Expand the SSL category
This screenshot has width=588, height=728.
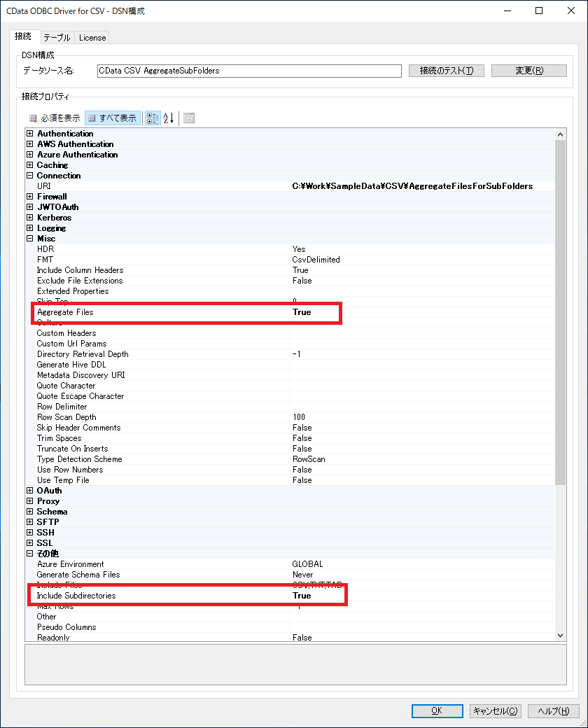click(29, 542)
